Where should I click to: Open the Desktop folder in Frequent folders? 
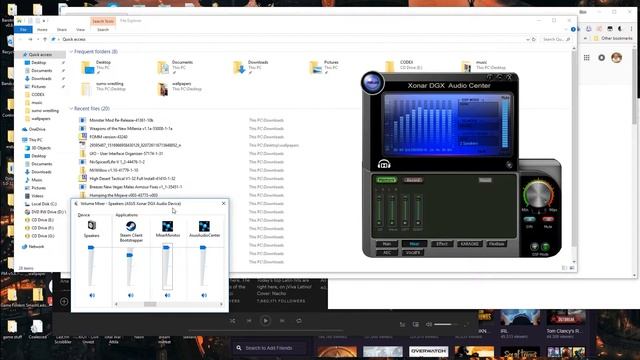coord(97,67)
